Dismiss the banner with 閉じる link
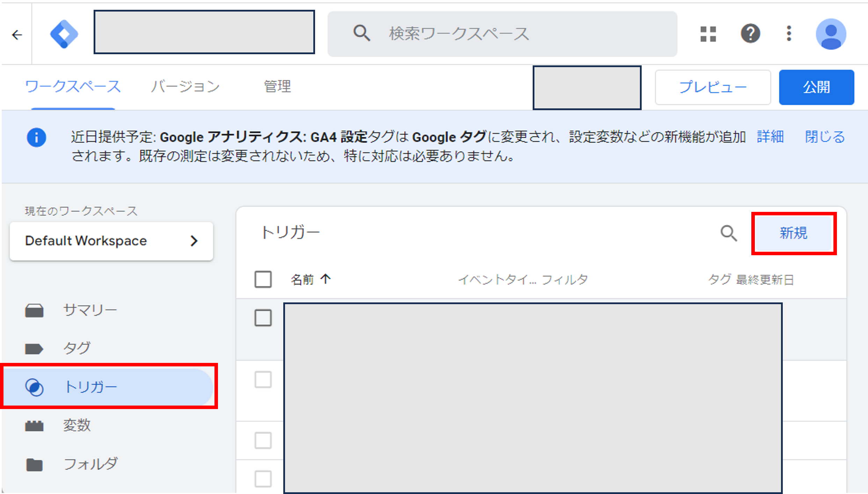868x494 pixels. pyautogui.click(x=825, y=137)
